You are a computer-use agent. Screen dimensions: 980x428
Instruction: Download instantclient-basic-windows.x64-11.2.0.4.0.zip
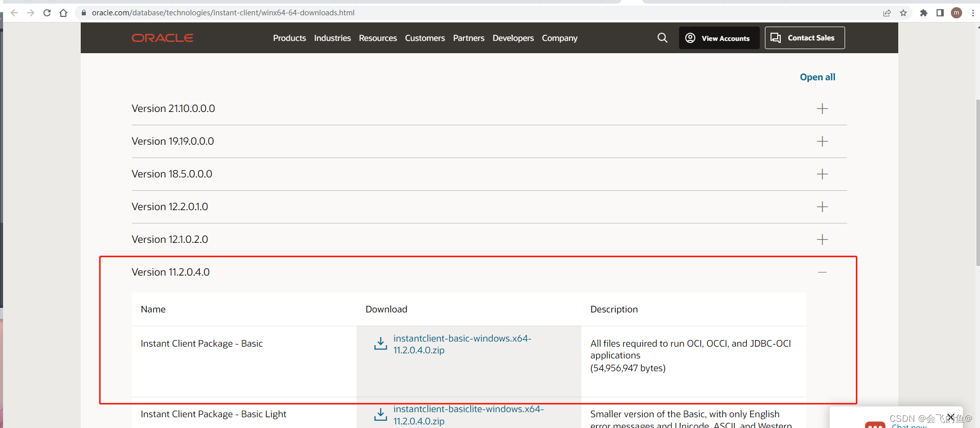click(462, 344)
